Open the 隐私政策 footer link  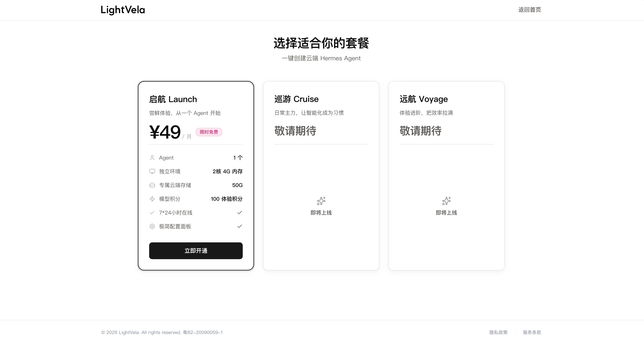click(x=498, y=332)
